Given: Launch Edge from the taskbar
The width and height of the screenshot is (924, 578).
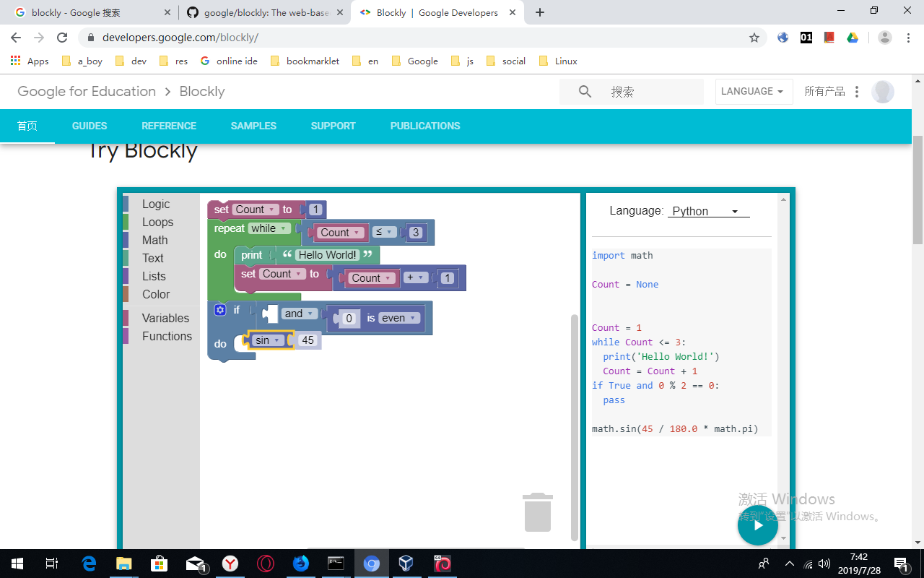Looking at the screenshot, I should tap(89, 564).
